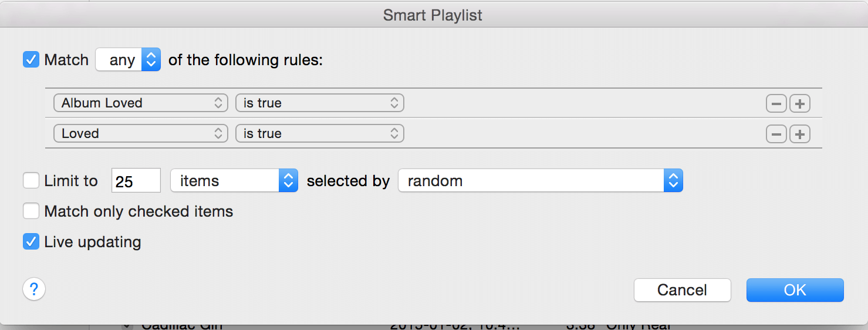Change the Loved rule field dropdown
868x330 pixels.
[x=140, y=133]
